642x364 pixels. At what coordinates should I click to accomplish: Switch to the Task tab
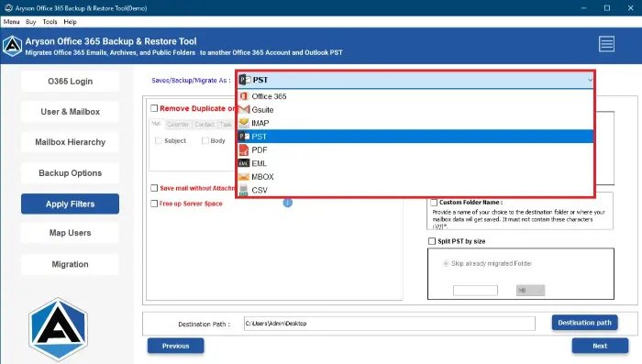226,124
